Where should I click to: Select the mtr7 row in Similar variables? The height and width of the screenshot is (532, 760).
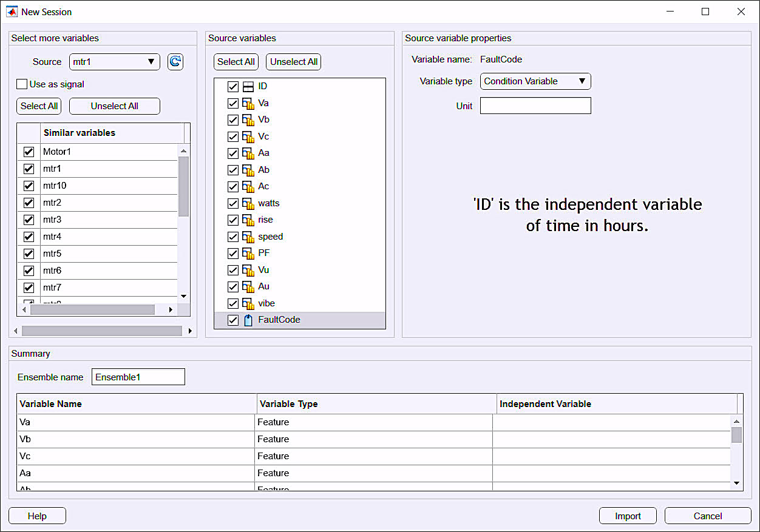[98, 288]
